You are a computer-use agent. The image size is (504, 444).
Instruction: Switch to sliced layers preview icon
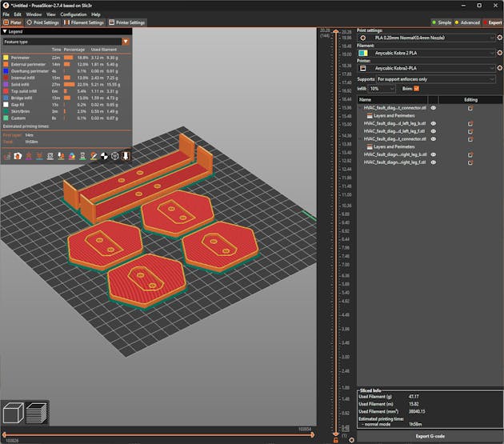point(36,413)
